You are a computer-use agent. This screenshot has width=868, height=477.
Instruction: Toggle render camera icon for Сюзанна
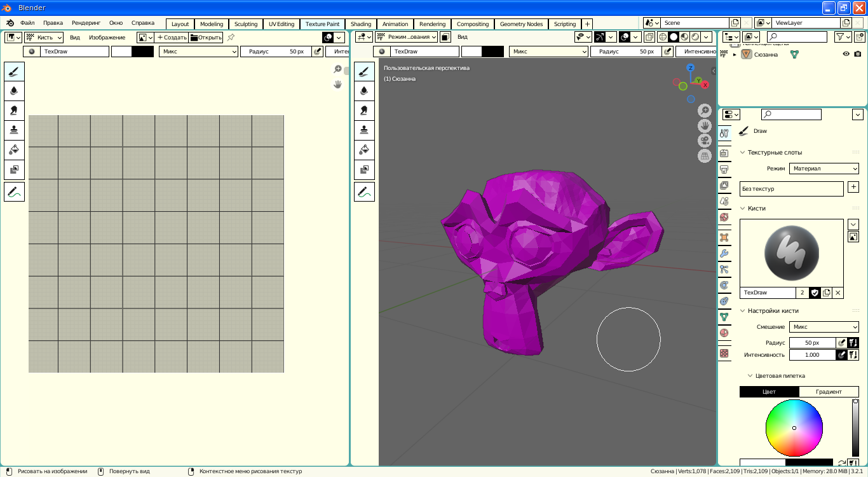[858, 54]
